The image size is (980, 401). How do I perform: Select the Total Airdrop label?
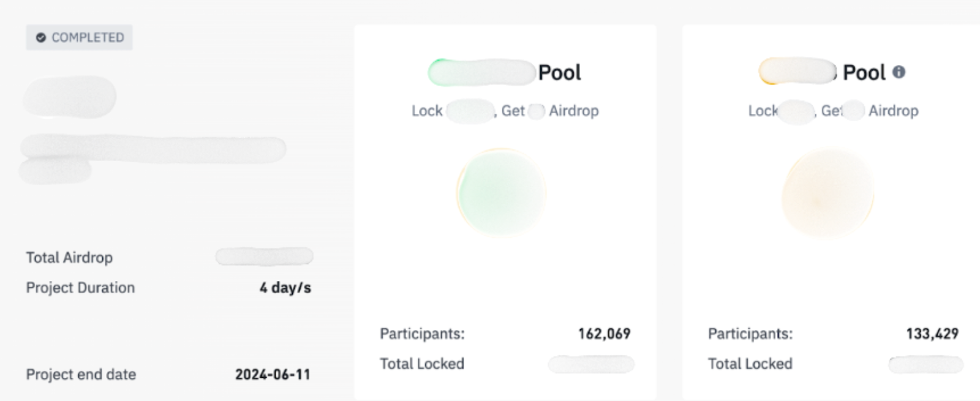(69, 258)
